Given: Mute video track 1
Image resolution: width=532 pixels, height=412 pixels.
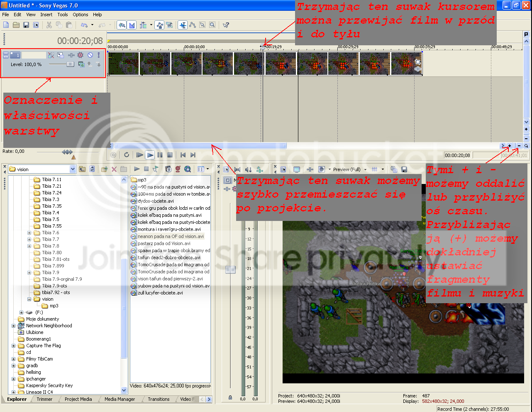Looking at the screenshot, I should (x=90, y=55).
